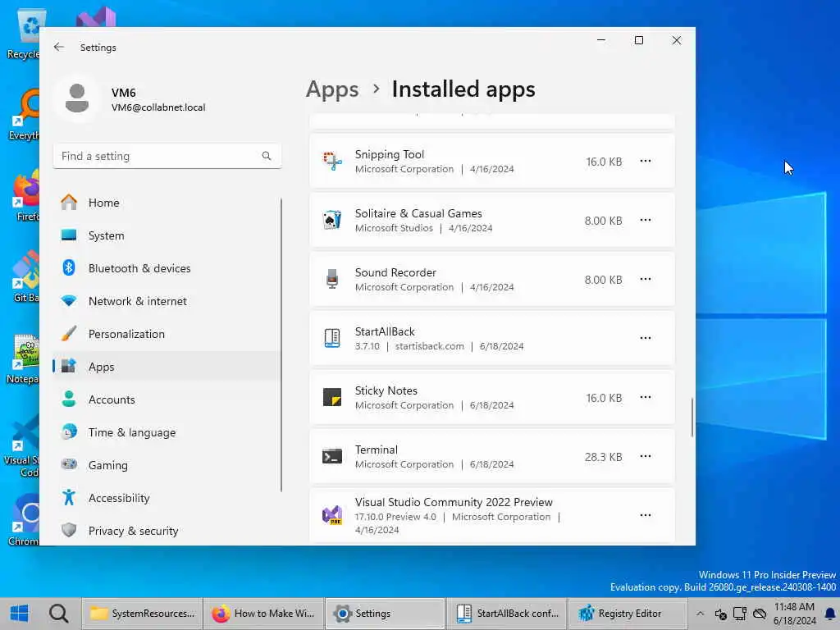Click the Snipping Tool app icon

pyautogui.click(x=332, y=162)
